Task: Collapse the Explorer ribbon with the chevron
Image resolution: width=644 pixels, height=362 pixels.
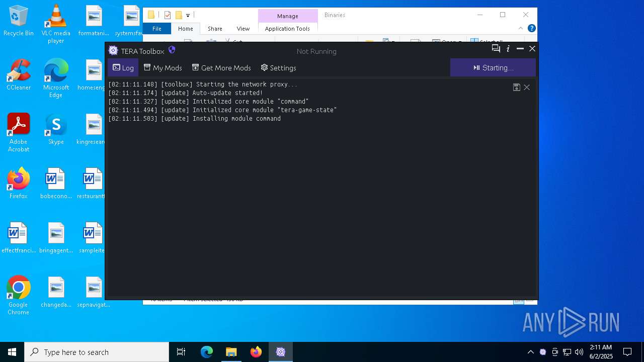Action: click(521, 28)
